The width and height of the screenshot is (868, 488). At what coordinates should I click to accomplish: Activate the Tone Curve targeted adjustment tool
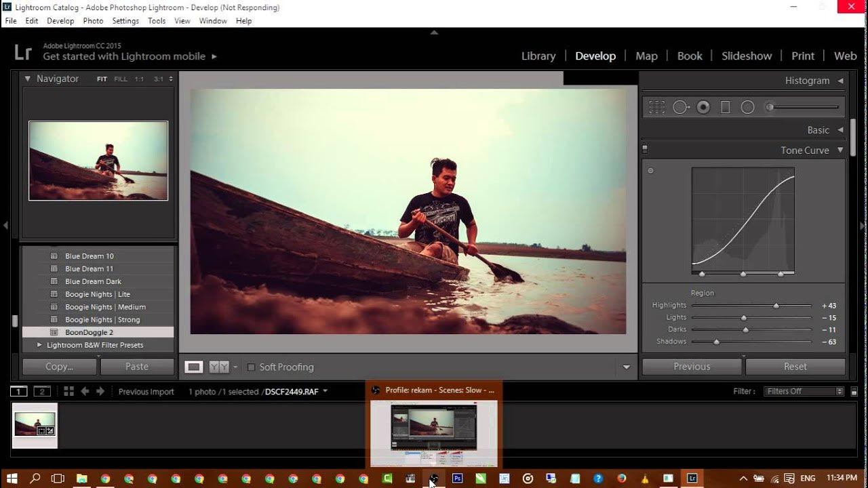point(650,171)
